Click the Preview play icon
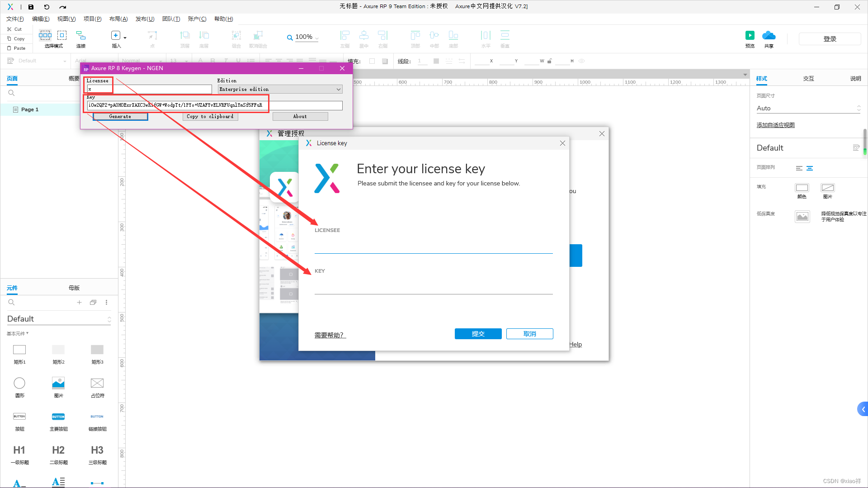868x488 pixels. [x=750, y=35]
